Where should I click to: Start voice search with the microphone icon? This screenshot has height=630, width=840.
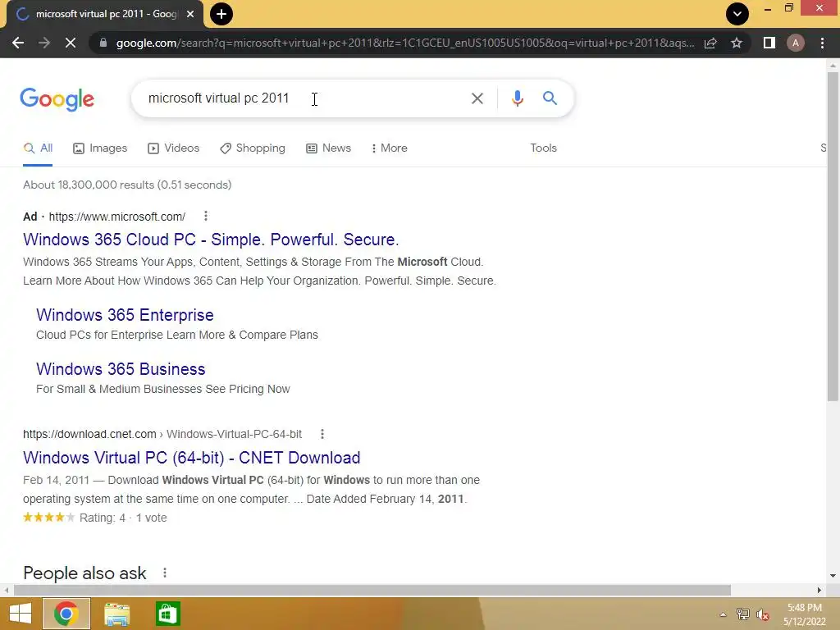pos(517,98)
